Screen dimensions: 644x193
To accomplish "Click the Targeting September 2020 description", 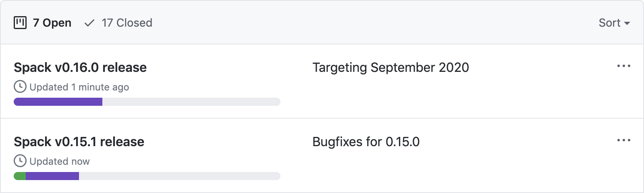I will click(x=391, y=67).
